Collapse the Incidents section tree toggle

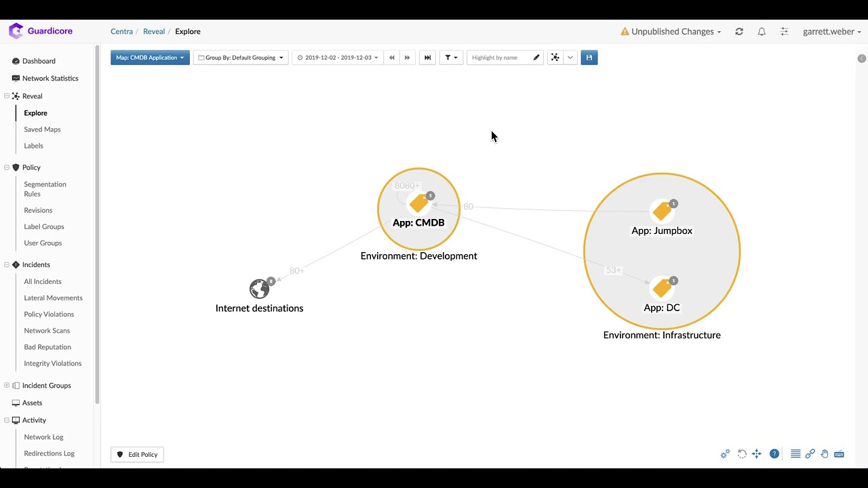coord(7,265)
